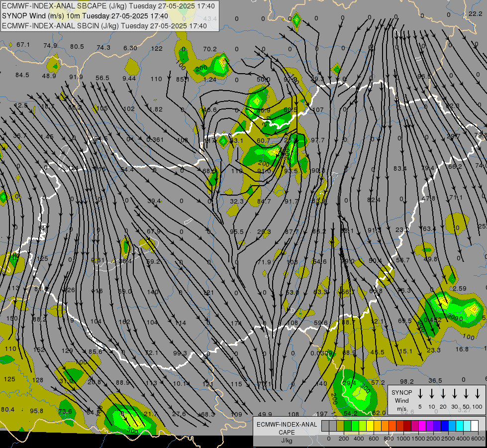Click the SYNOP wind arrow above 5
The width and height of the screenshot is (487, 448).
(420, 393)
